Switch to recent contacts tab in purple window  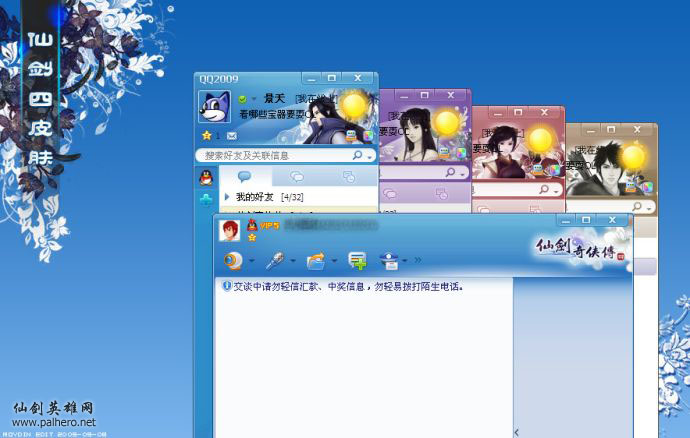click(441, 194)
